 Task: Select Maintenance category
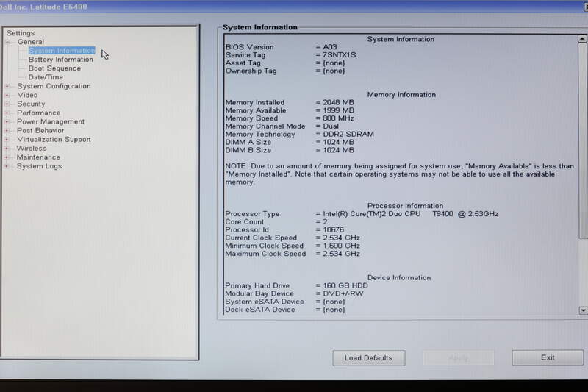tap(38, 157)
